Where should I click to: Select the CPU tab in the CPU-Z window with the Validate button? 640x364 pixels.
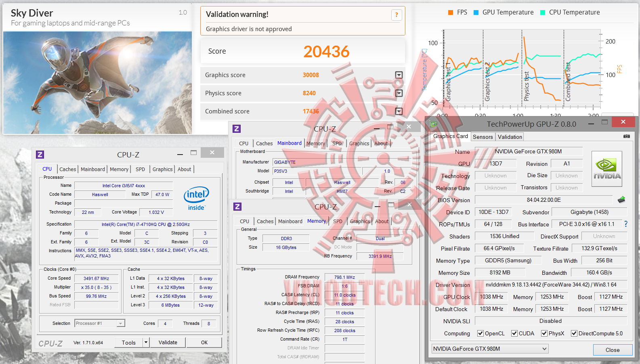[x=47, y=169]
